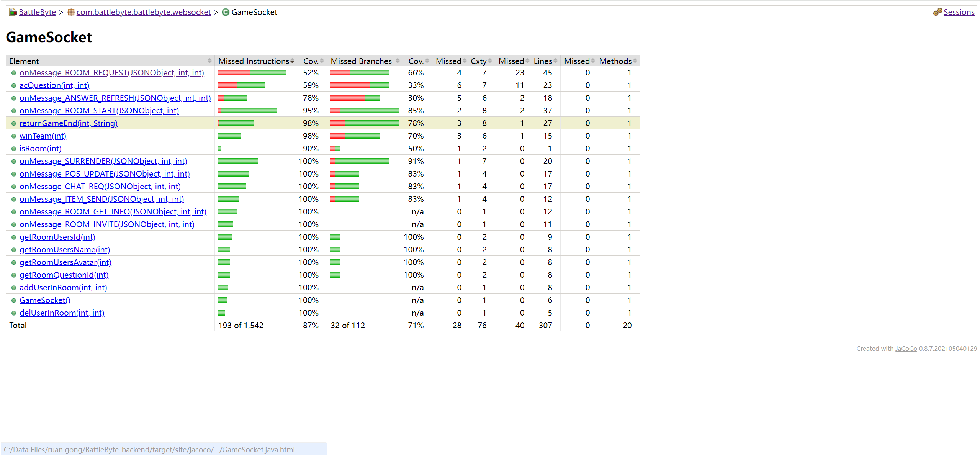Viewport: 980px width, 455px height.
Task: Click green method icon beside acQuestion(int, int)
Action: pyautogui.click(x=14, y=86)
